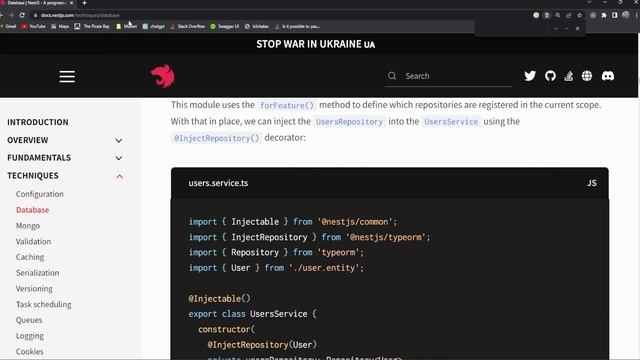This screenshot has width=640, height=360.
Task: Select the Database | NestJS browser tab
Action: tap(37, 3)
